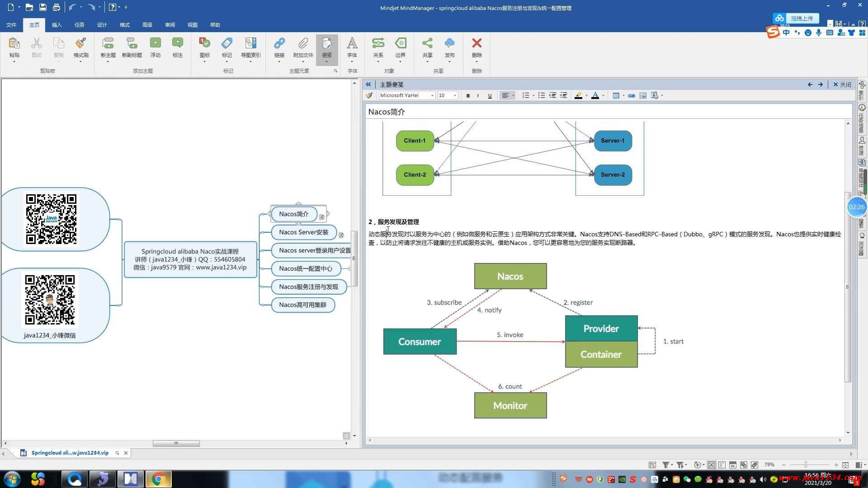Click the Paste (粘贴) clipboard icon

(14, 43)
